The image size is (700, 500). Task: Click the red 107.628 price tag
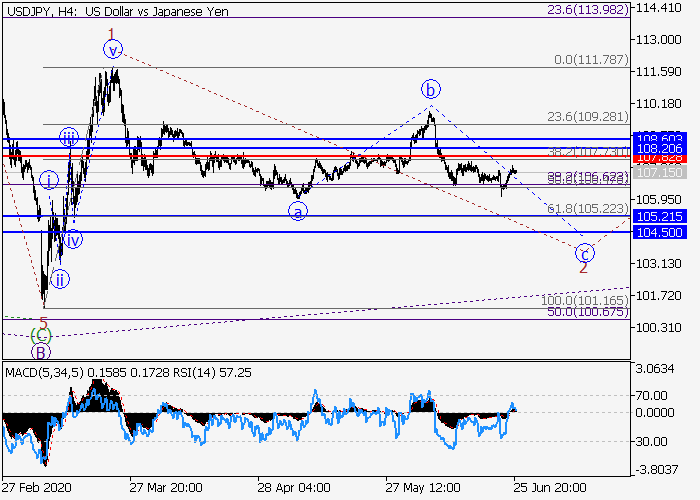point(659,158)
